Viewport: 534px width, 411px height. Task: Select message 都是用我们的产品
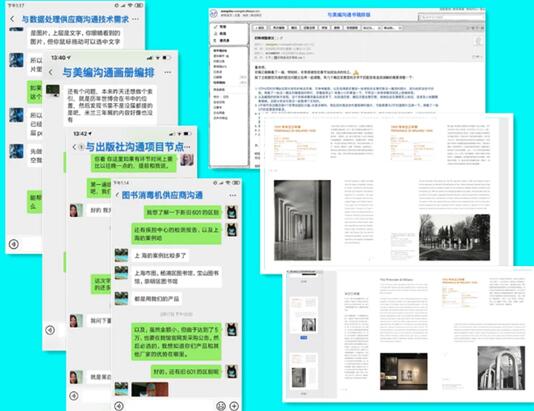[x=156, y=299]
